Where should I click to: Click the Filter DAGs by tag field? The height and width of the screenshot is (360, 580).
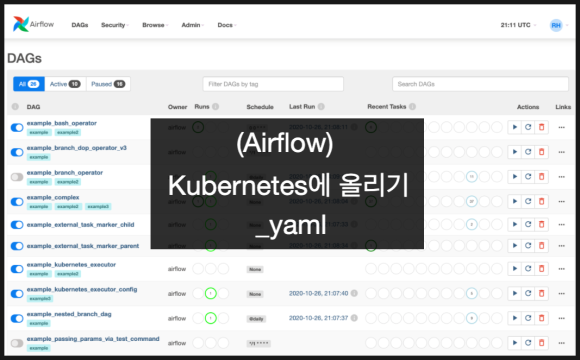tap(273, 84)
